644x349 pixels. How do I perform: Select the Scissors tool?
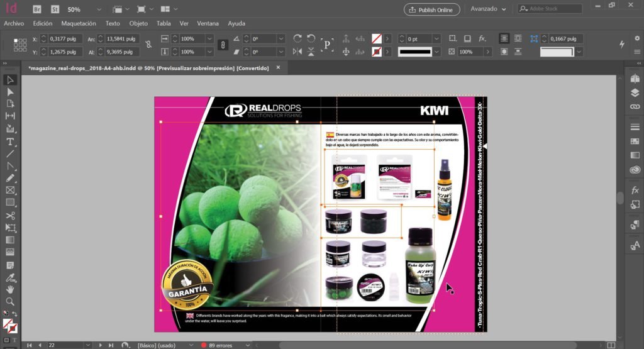(10, 216)
